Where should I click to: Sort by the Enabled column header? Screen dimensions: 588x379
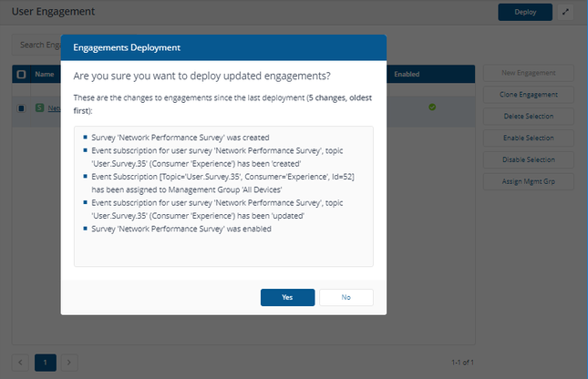(407, 74)
